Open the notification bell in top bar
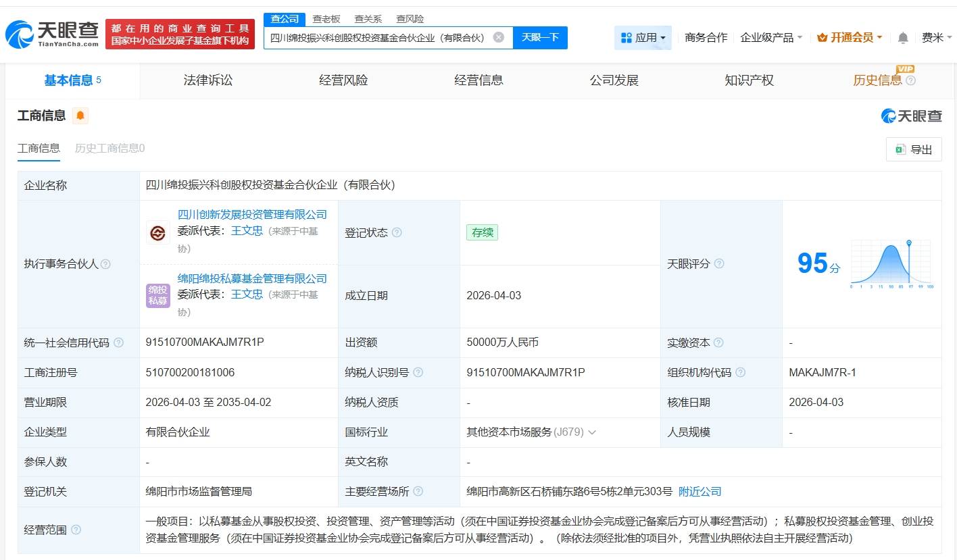The image size is (957, 560). pos(902,38)
